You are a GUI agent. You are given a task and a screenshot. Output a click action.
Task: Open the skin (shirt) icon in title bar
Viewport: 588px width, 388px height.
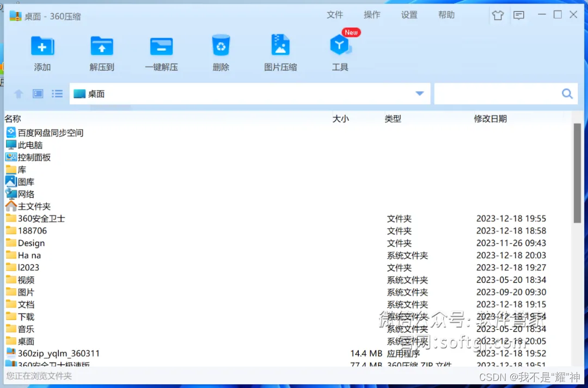pos(498,15)
